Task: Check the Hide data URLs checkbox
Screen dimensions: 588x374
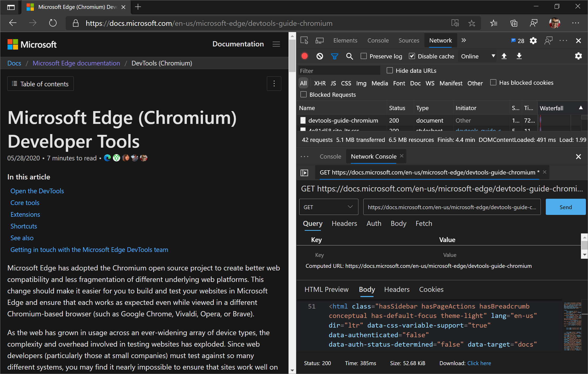Action: pos(389,70)
